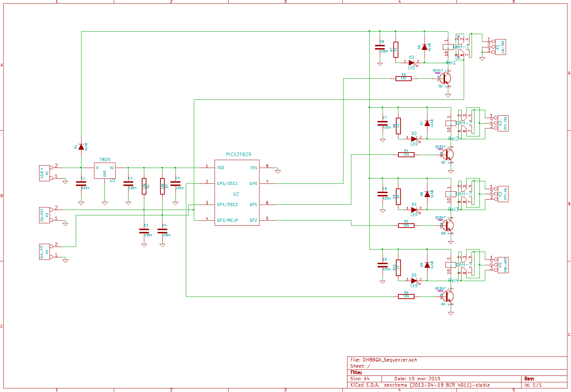The width and height of the screenshot is (571, 392).
Task: Click the File: DH8BQA_Sequenzer.sch text
Action: [384, 360]
